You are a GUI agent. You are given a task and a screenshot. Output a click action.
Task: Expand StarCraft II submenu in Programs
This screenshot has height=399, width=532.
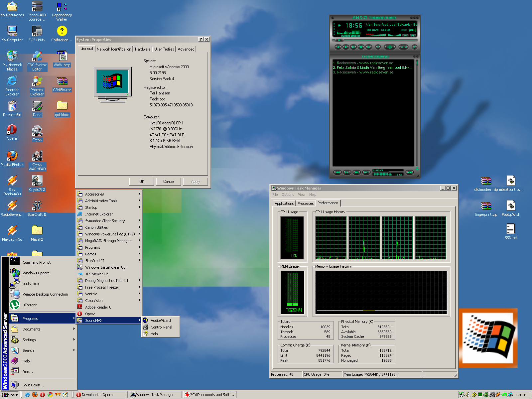pyautogui.click(x=109, y=261)
